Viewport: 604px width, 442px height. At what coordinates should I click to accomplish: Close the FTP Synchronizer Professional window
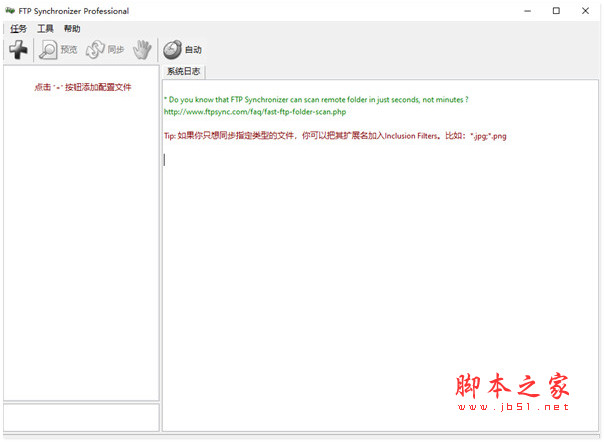585,11
